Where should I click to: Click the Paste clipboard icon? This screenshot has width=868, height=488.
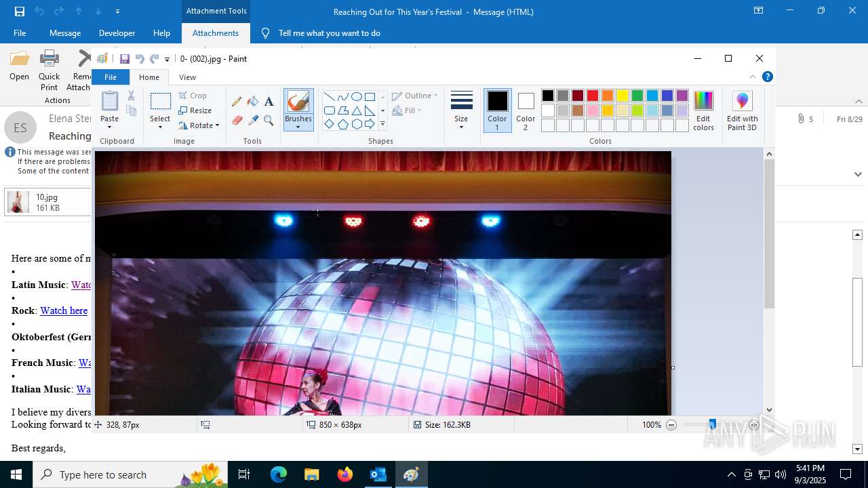pos(110,101)
